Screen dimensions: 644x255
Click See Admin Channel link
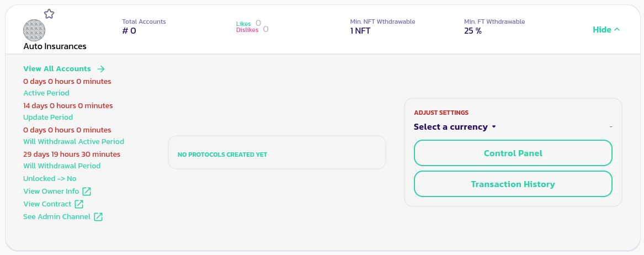(57, 217)
